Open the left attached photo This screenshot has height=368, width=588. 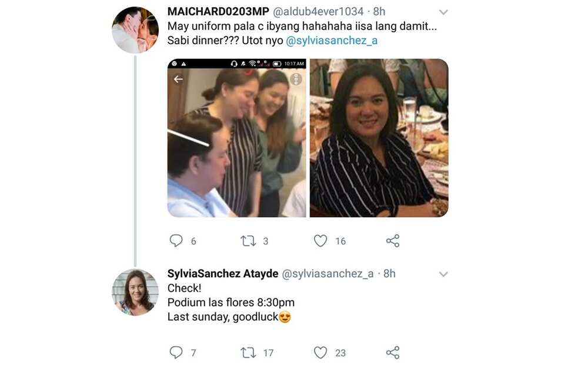pos(236,138)
